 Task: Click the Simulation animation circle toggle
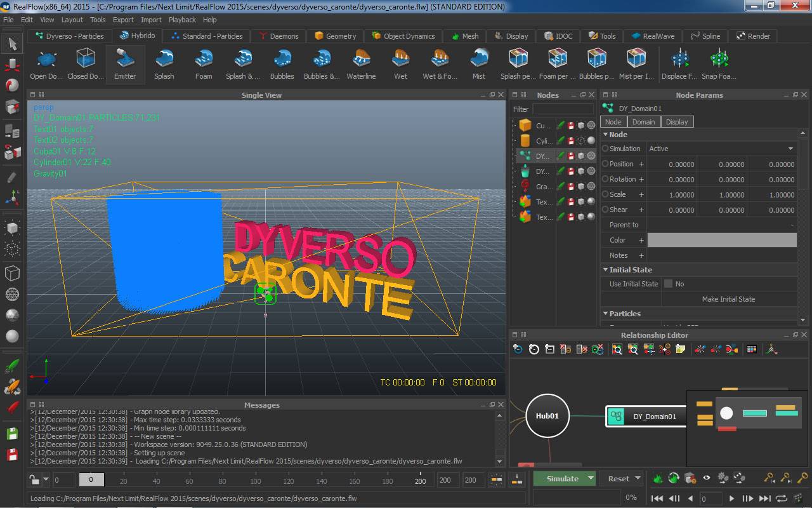coord(605,149)
